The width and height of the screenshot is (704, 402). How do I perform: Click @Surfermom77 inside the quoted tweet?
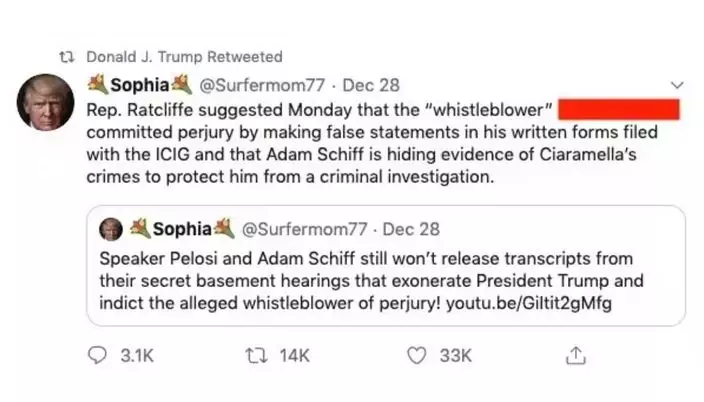[306, 229]
